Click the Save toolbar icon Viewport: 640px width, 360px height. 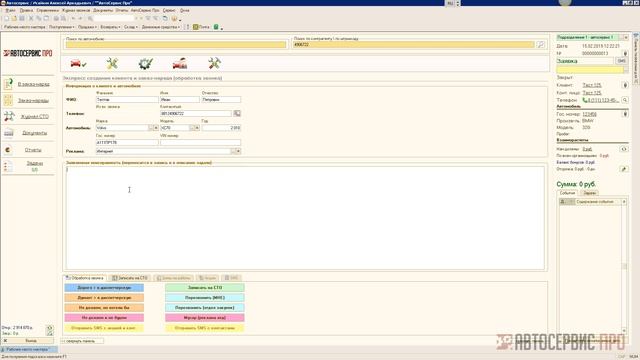pos(22,18)
